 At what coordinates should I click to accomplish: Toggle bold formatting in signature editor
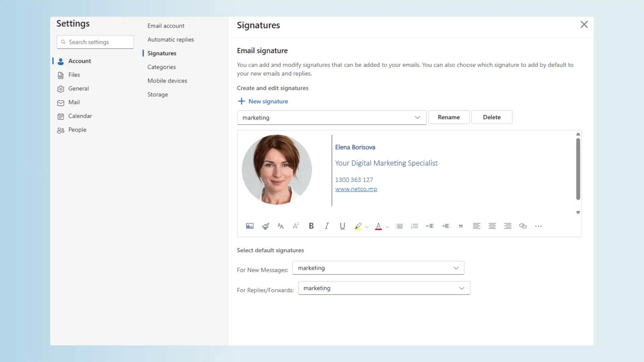pyautogui.click(x=311, y=226)
